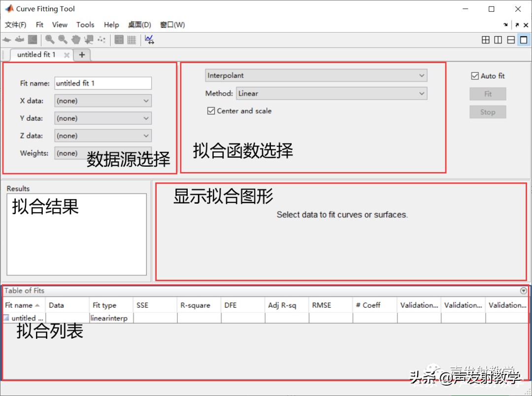532x396 pixels.
Task: Uncheck the Auto fit checkbox
Action: [x=475, y=75]
